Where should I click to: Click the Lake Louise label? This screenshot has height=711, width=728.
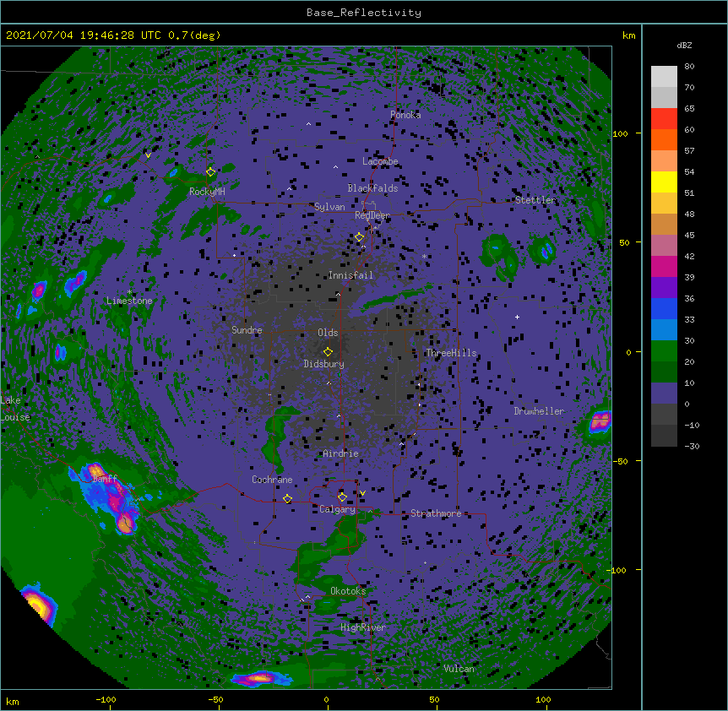[15, 409]
